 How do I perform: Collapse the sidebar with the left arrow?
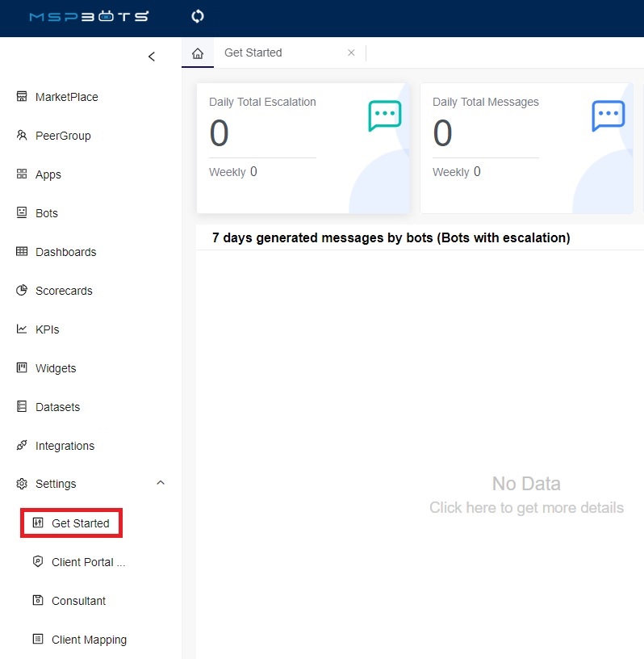[x=152, y=57]
